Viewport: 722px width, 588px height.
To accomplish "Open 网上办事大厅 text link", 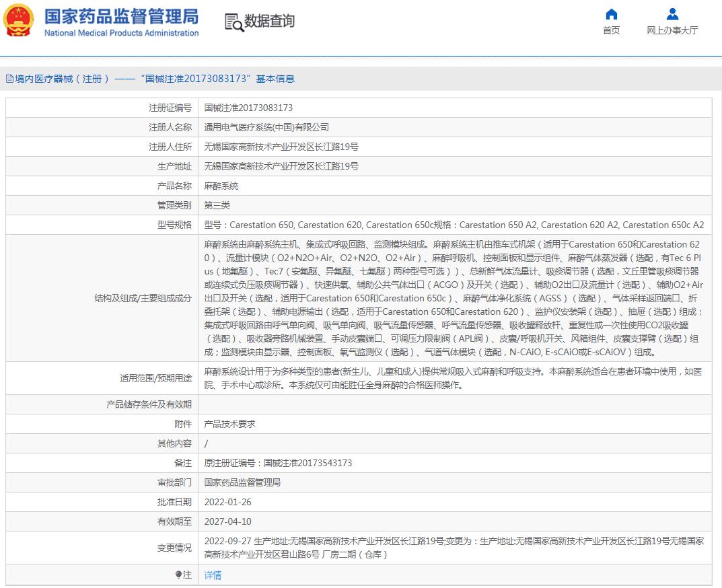I will [x=672, y=30].
